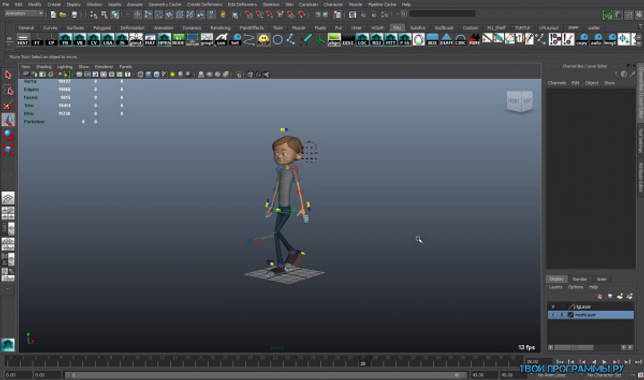The width and height of the screenshot is (644, 380).
Task: Toggle visibility of the highlighted layer
Action: [553, 315]
